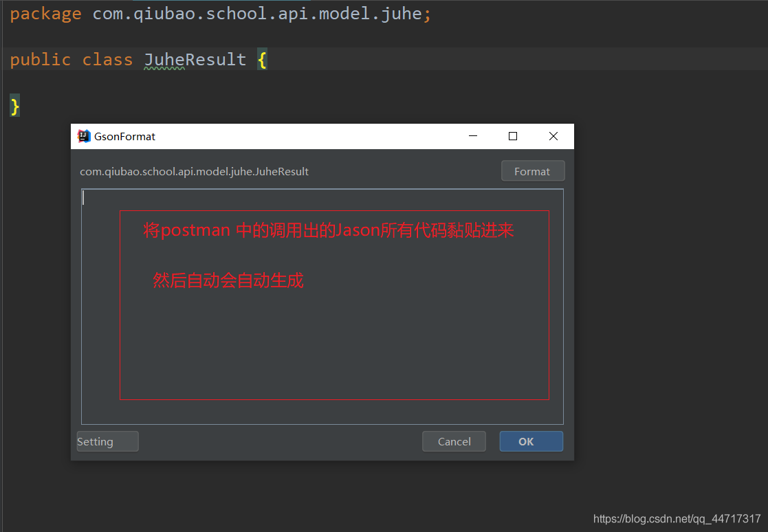This screenshot has height=532, width=768.
Task: Click the closing brace in the editor
Action: pyautogui.click(x=14, y=104)
